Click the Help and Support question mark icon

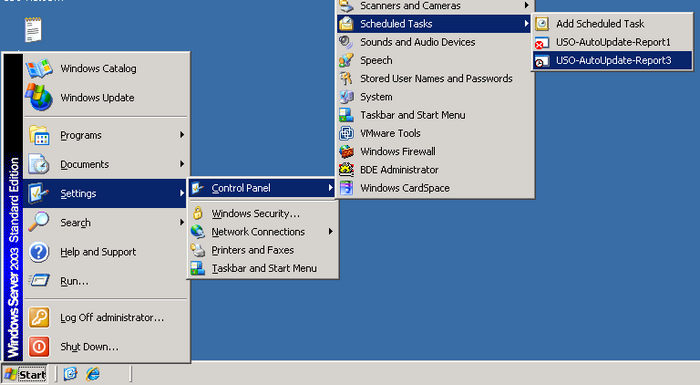coord(39,251)
